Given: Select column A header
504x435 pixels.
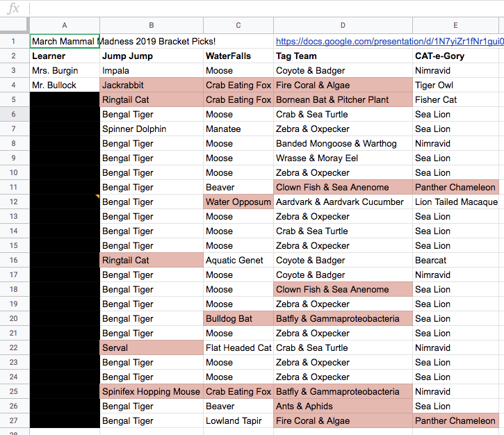Looking at the screenshot, I should coord(65,26).
